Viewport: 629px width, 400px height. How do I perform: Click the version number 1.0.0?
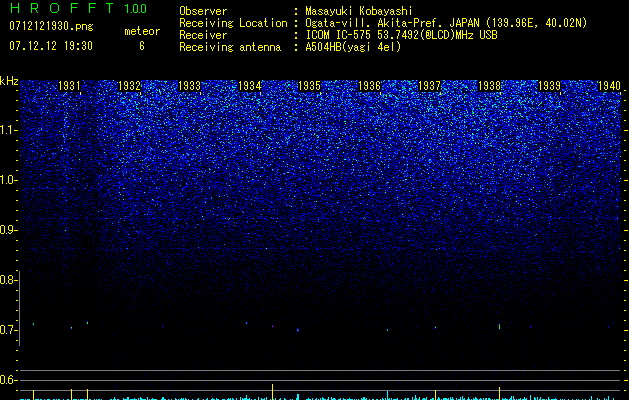click(136, 9)
